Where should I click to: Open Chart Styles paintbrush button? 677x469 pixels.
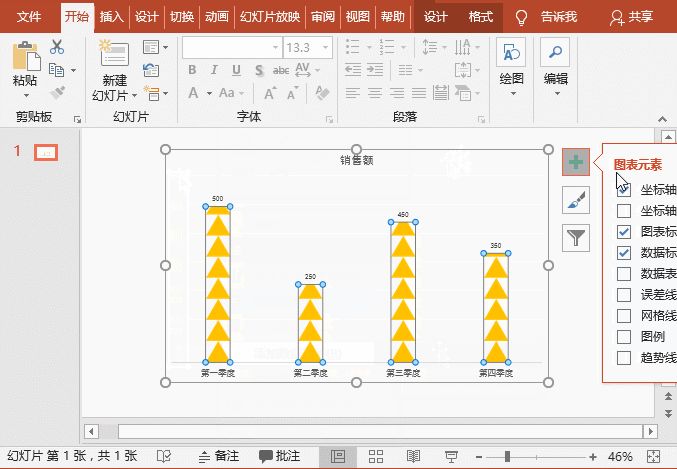click(576, 200)
